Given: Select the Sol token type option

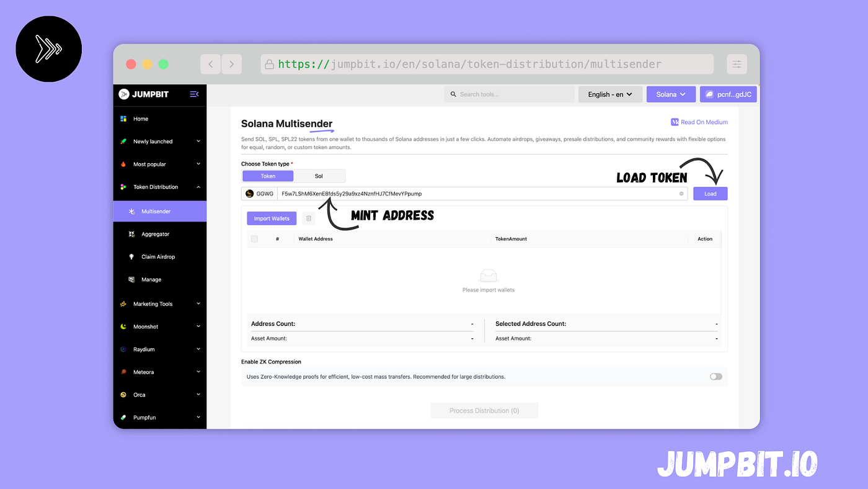Looking at the screenshot, I should point(319,176).
